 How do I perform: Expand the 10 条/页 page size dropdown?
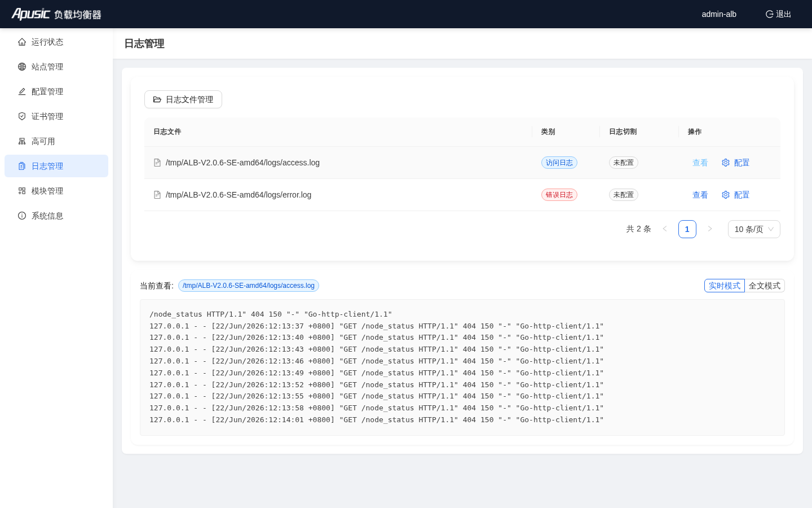pyautogui.click(x=754, y=229)
